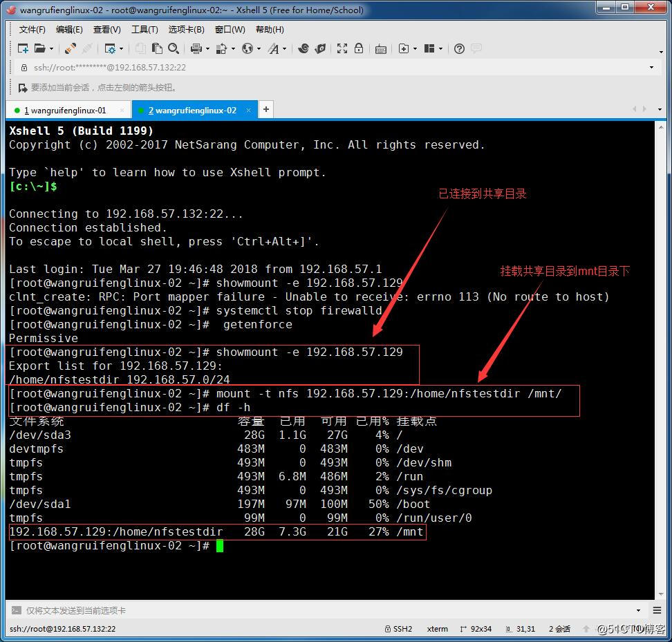The height and width of the screenshot is (642, 672).
Task: Click the 2 会话 sessions count
Action: pyautogui.click(x=559, y=629)
